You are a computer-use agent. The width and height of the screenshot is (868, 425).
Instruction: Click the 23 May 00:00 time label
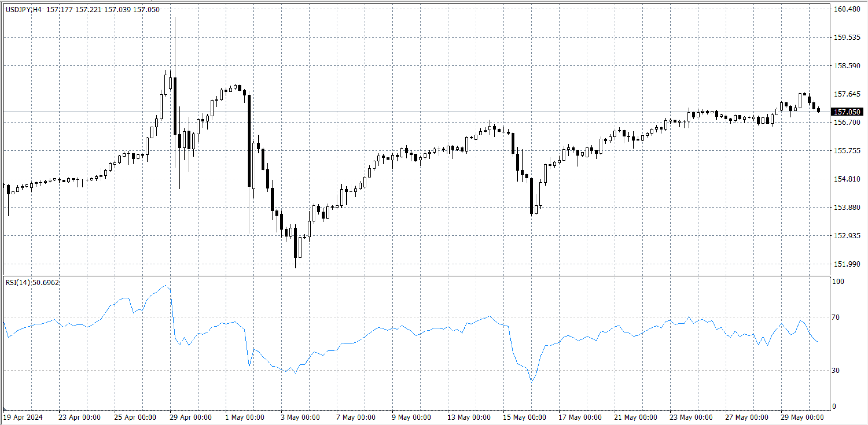pyautogui.click(x=691, y=417)
